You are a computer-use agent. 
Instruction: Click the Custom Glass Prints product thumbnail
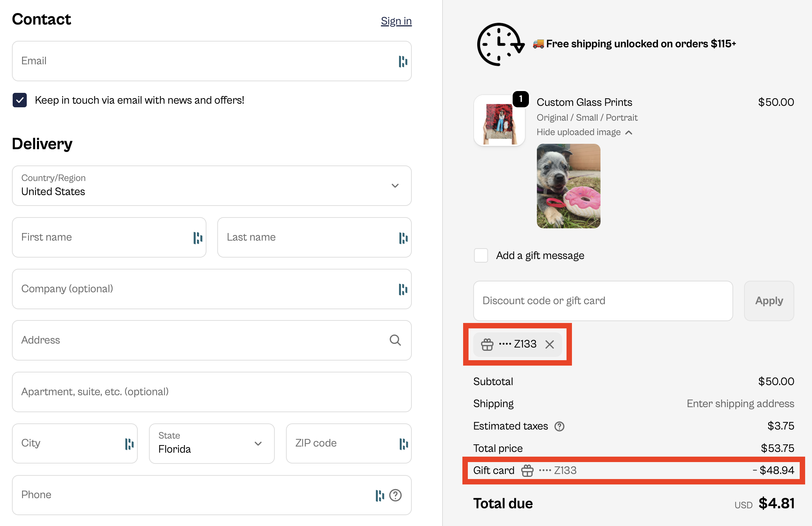(499, 121)
